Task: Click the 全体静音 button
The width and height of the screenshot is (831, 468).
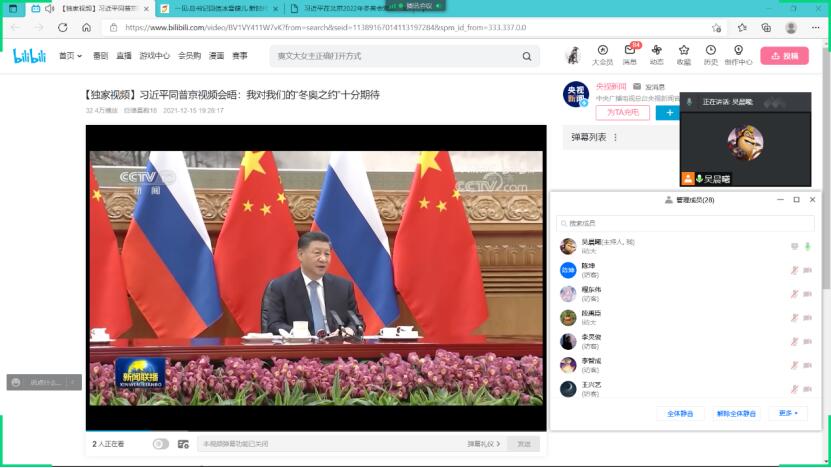Action: [680, 413]
